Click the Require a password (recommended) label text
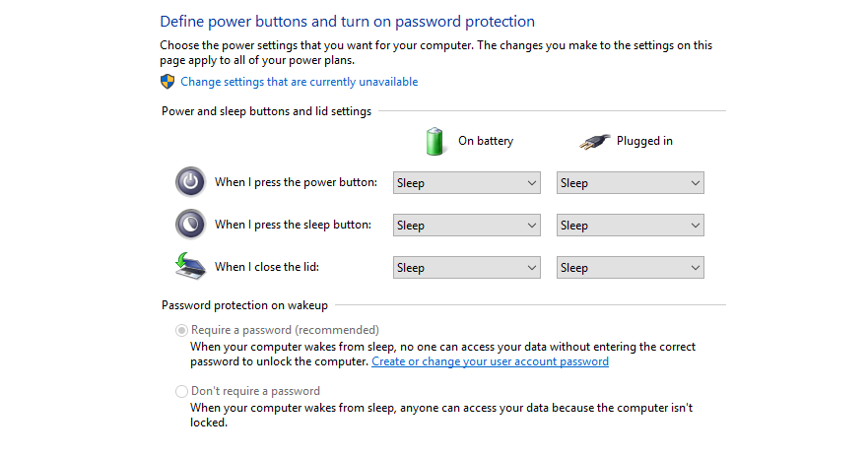868x456 pixels. pyautogui.click(x=285, y=330)
